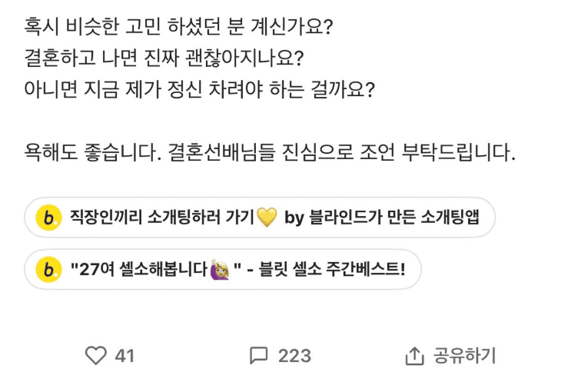Open comments via the speech bubble icon

click(259, 355)
